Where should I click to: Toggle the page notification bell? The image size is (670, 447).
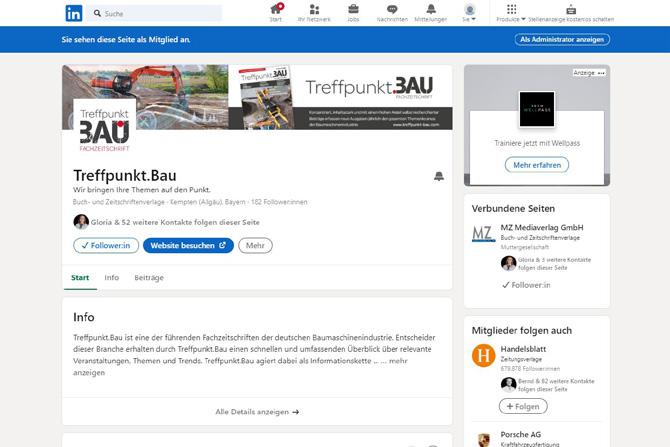[x=439, y=176]
